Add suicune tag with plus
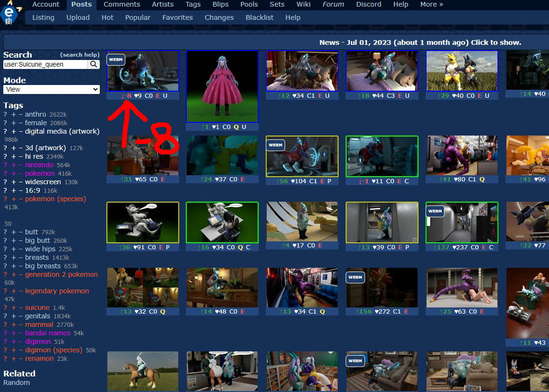The image size is (549, 392). [14, 308]
